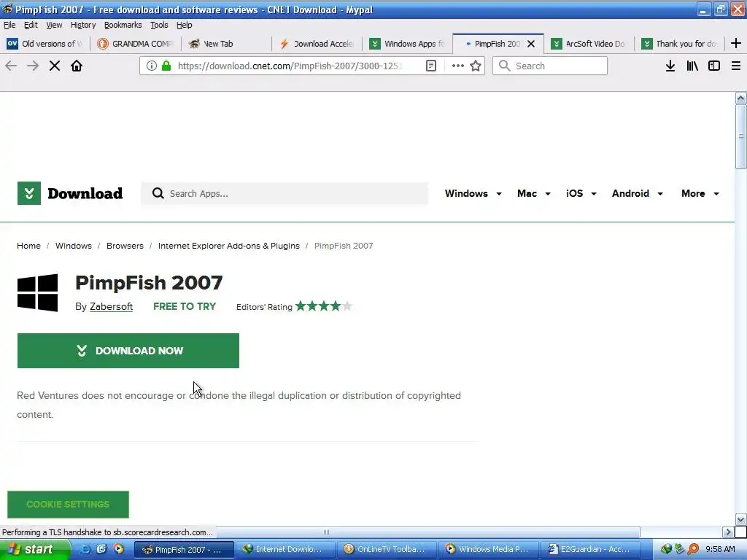Open the File menu

pyautogui.click(x=9, y=25)
